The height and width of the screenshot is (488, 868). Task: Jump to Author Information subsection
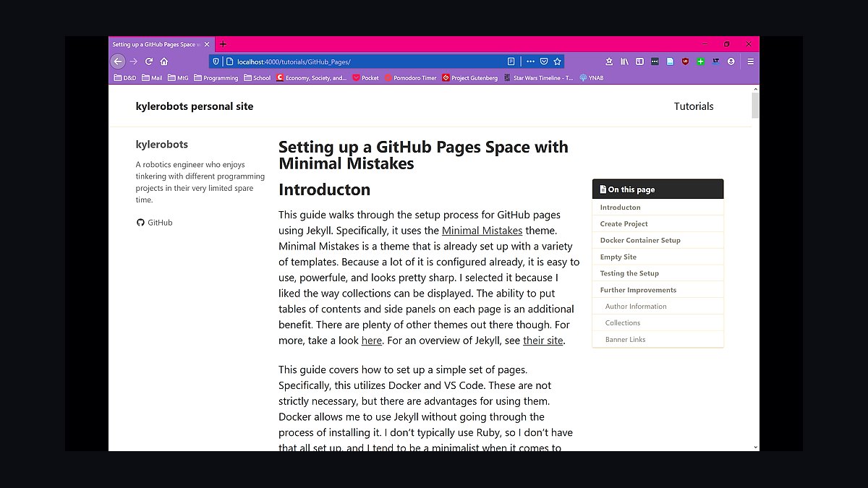tap(658, 307)
